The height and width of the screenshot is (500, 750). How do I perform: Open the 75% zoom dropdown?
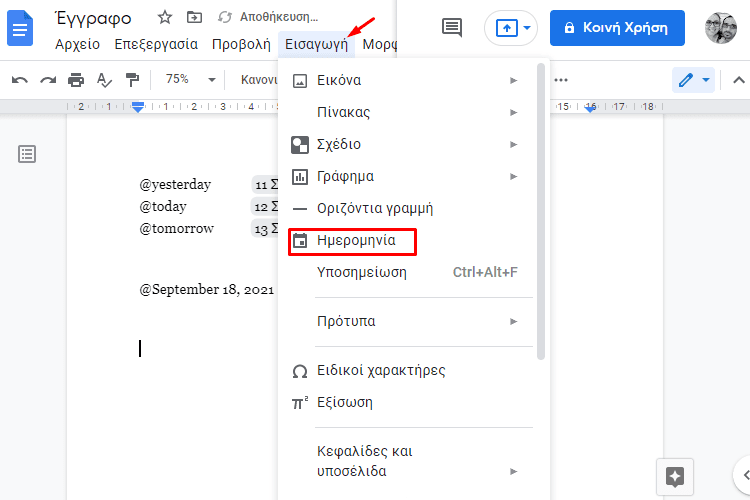pos(190,79)
